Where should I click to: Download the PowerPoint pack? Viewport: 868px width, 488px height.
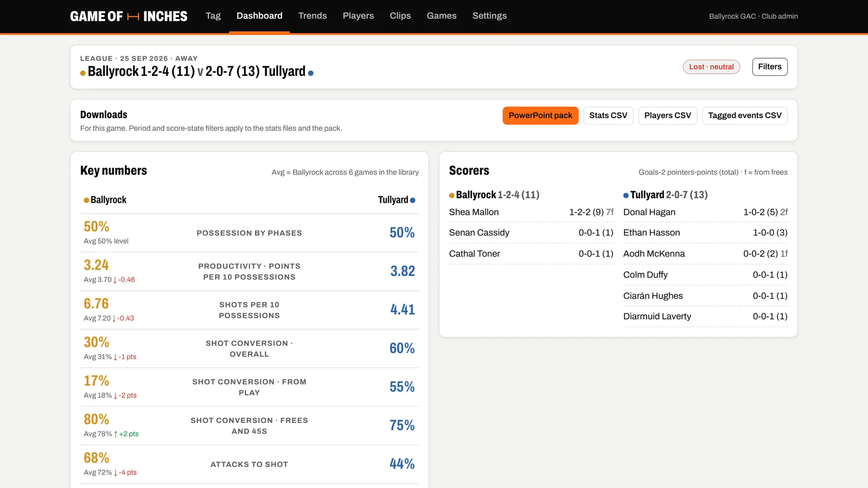click(x=540, y=115)
